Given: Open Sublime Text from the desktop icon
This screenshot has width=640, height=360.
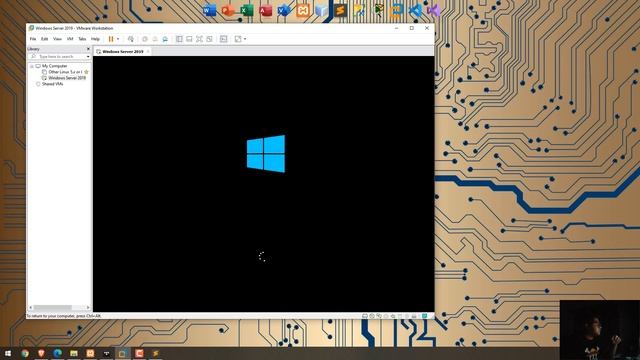Looking at the screenshot, I should 340,10.
